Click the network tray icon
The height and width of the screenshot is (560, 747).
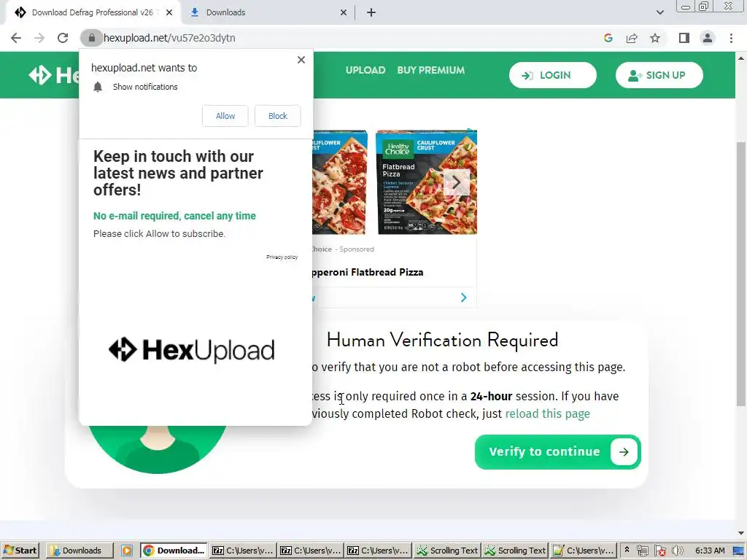pyautogui.click(x=643, y=551)
